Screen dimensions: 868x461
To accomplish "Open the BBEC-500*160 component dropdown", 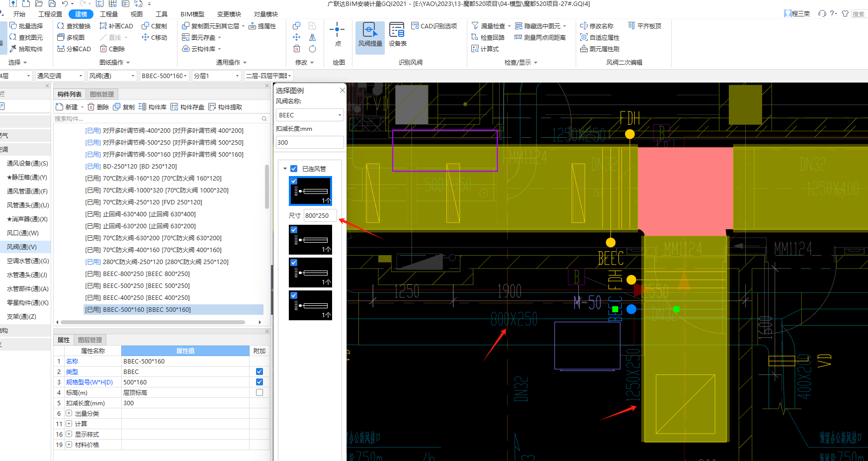I will (164, 76).
